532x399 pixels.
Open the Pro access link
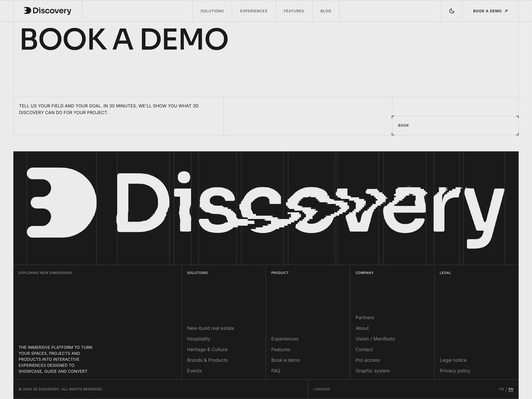367,360
